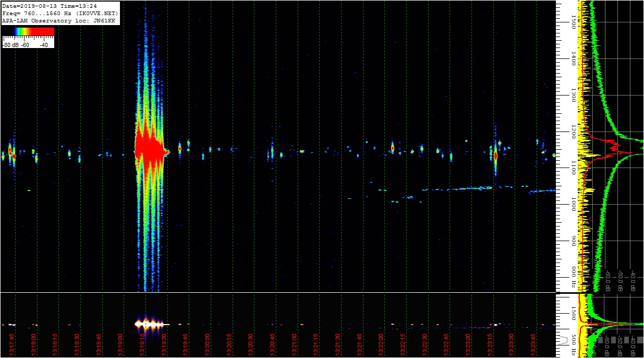644x358 pixels.
Task: Select the 13:19:15 time marker
Action: 142,345
